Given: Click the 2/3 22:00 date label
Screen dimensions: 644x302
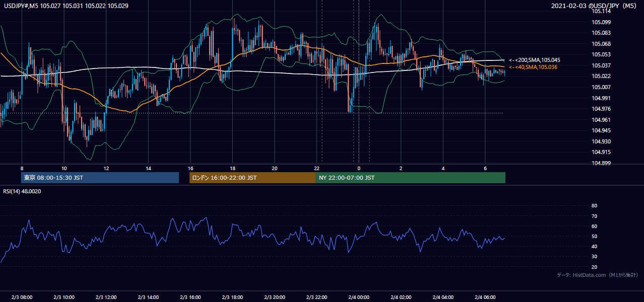Looking at the screenshot, I should (x=316, y=297).
